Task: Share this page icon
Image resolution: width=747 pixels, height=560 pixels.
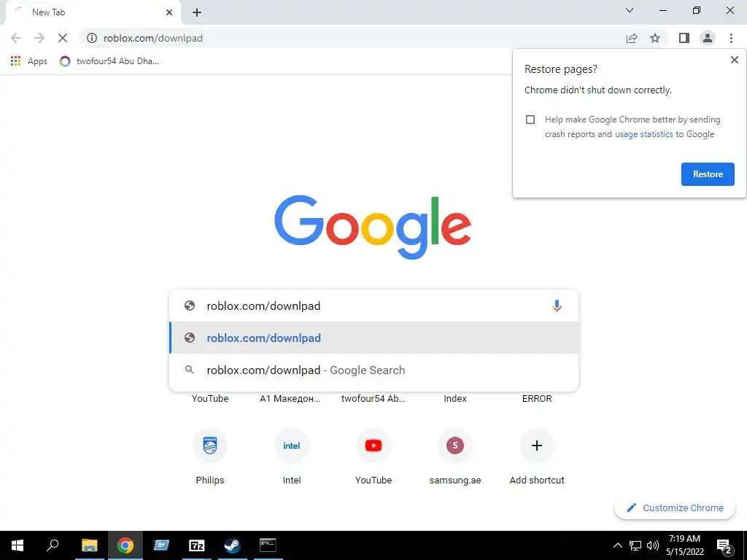Action: [632, 38]
